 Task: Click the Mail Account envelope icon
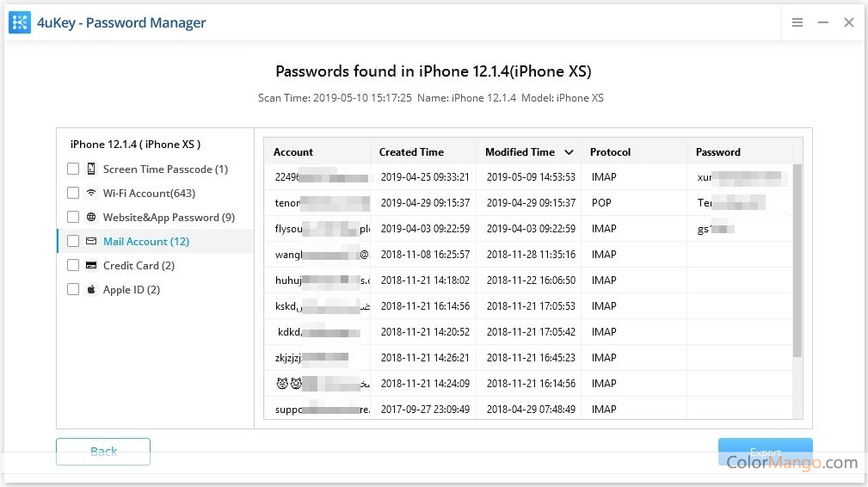click(91, 242)
